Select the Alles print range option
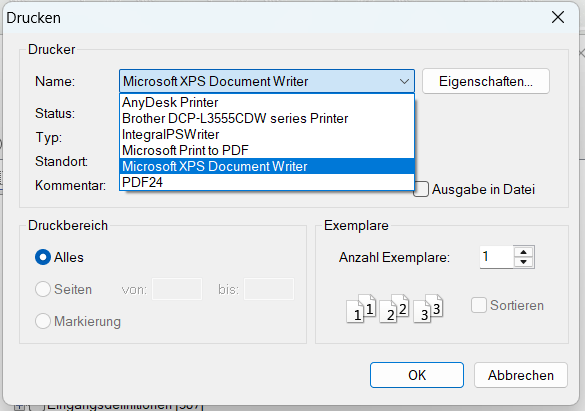The width and height of the screenshot is (585, 411). [43, 257]
